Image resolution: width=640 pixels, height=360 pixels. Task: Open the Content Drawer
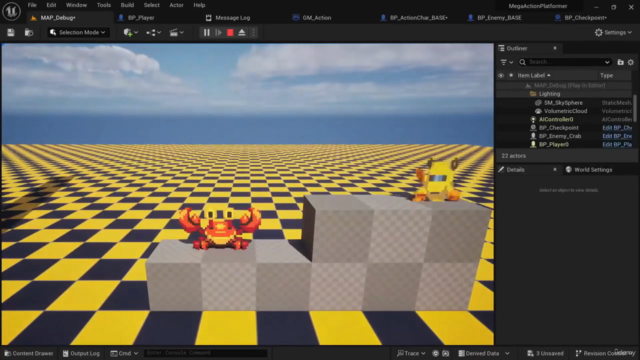(29, 353)
